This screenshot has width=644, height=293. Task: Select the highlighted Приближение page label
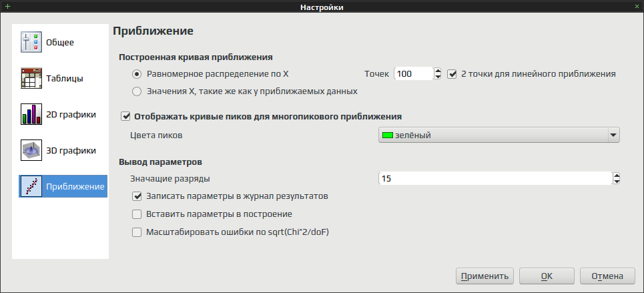[75, 187]
